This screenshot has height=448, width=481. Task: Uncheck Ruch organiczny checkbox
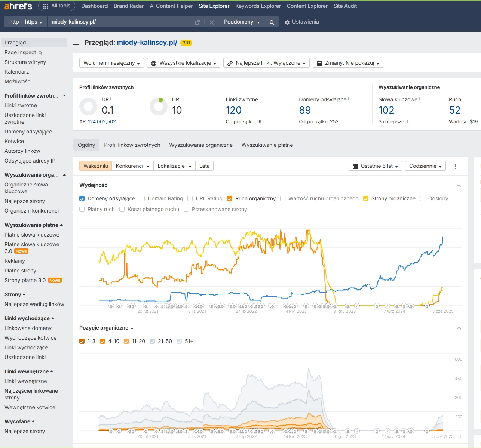click(x=230, y=198)
